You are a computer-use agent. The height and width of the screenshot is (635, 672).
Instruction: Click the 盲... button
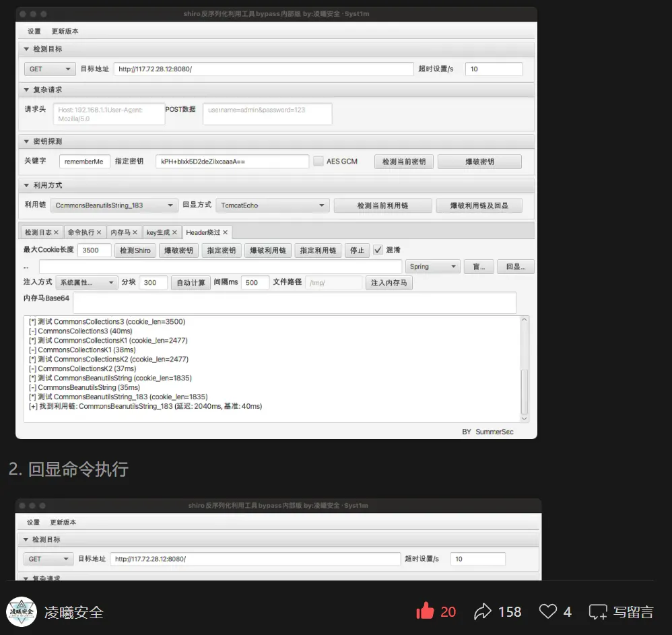pyautogui.click(x=479, y=267)
